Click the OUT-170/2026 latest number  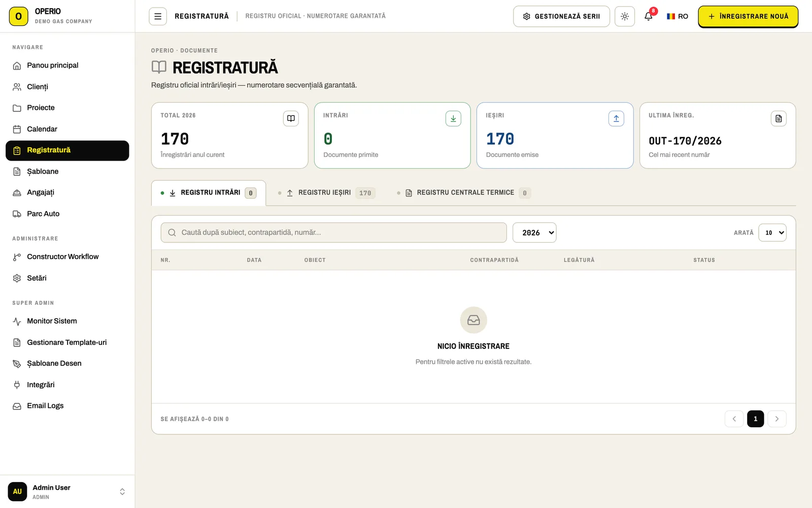tap(685, 141)
